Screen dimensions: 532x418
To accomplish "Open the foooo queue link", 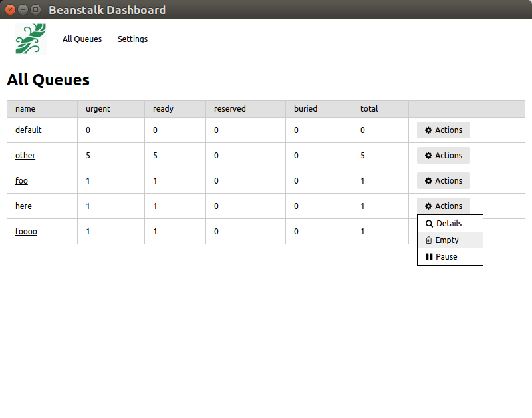I will point(26,231).
